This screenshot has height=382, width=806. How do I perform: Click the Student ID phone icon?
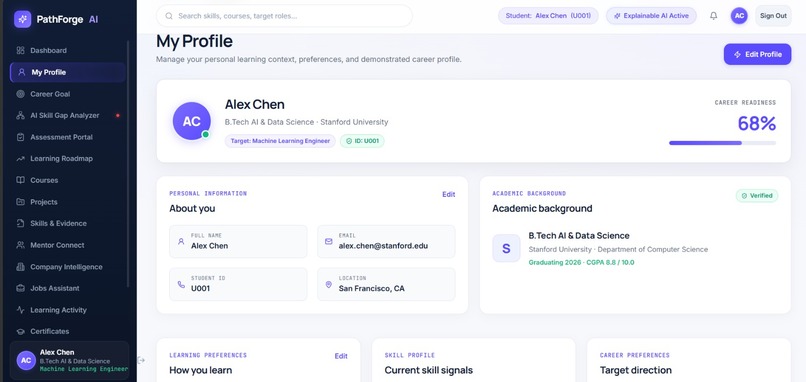click(x=181, y=284)
